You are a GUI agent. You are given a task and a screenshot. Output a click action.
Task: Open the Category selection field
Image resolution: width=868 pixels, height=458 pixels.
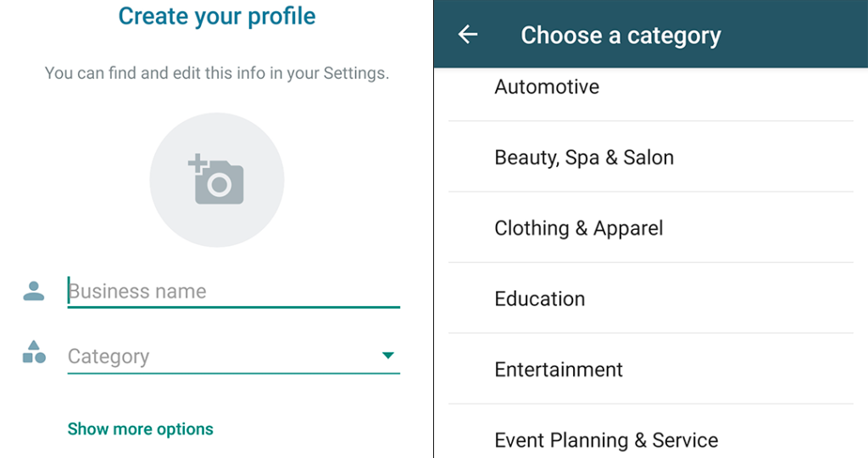[220, 356]
